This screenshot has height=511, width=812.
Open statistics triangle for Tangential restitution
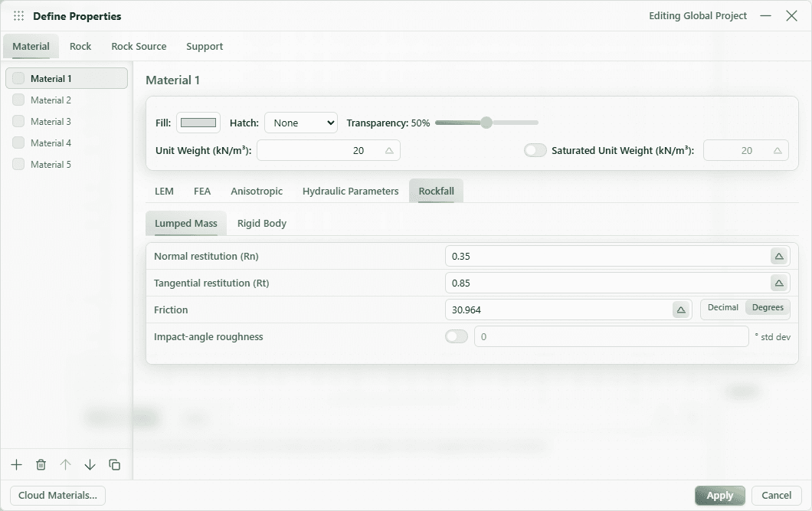[x=779, y=283]
